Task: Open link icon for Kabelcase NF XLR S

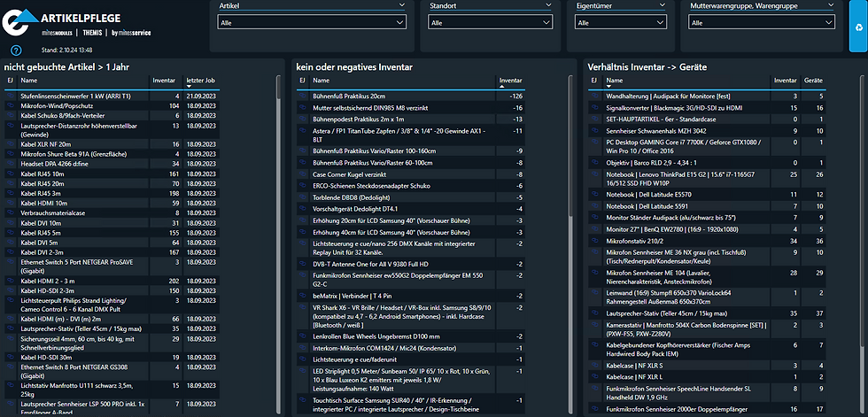Action: pos(595,366)
